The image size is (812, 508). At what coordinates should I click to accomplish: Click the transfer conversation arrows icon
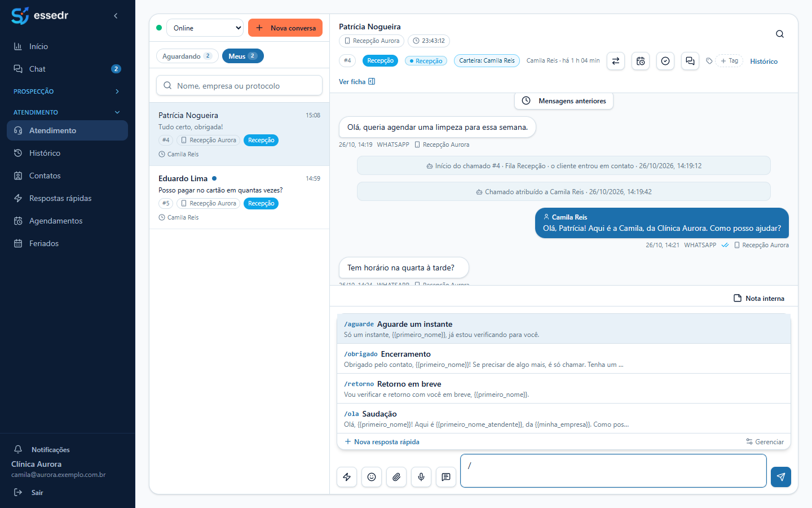616,61
